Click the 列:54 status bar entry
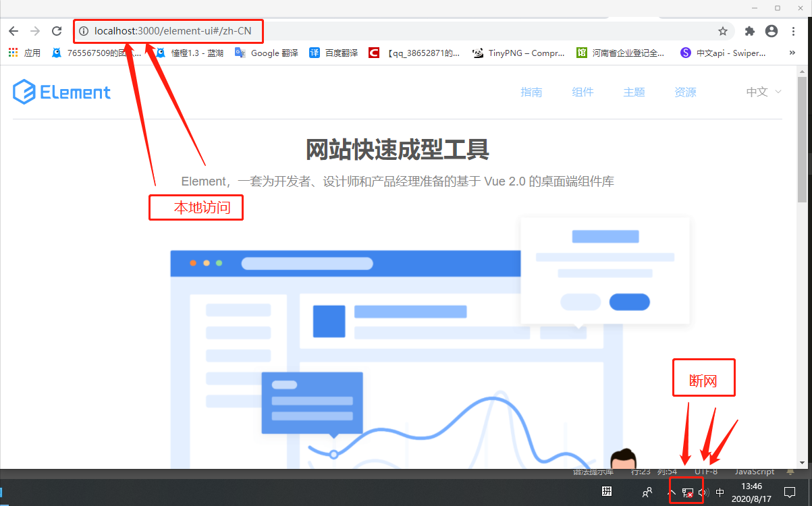This screenshot has height=506, width=812. 666,472
